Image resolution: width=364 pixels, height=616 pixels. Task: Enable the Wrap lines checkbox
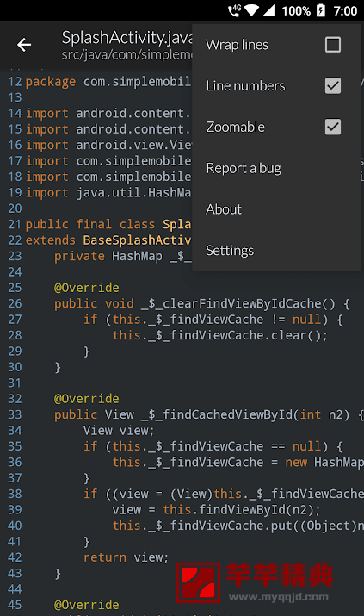click(333, 45)
